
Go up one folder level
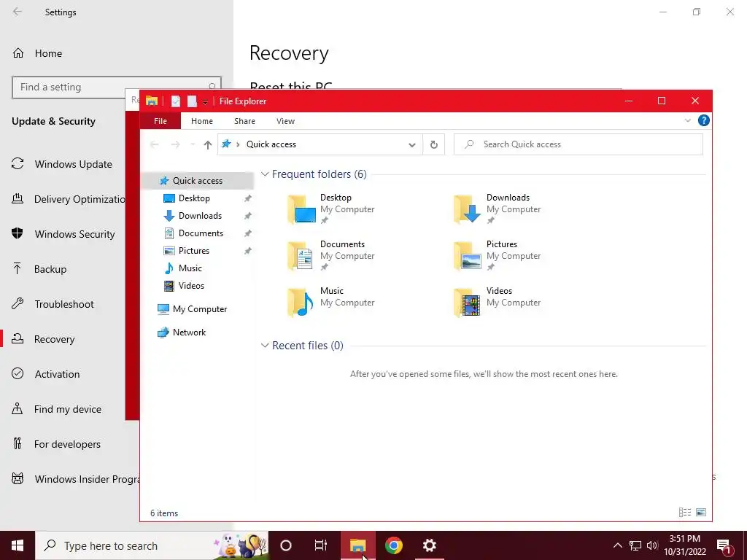[208, 145]
